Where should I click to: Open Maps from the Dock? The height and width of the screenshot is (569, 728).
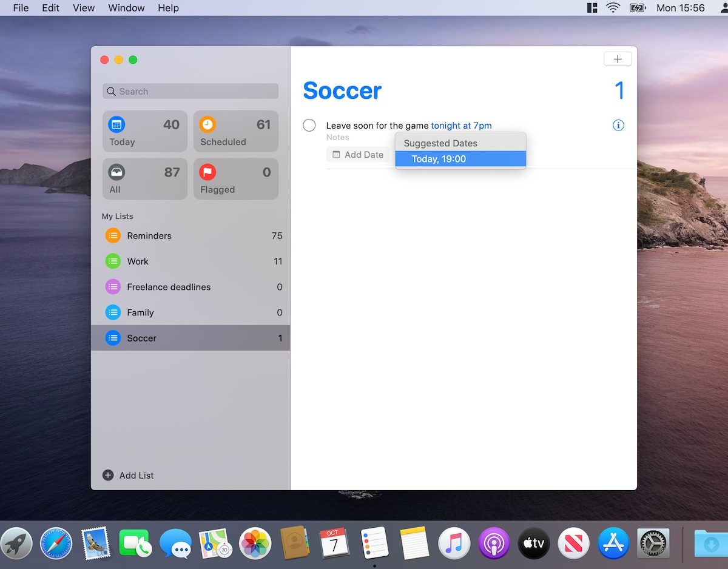[215, 542]
